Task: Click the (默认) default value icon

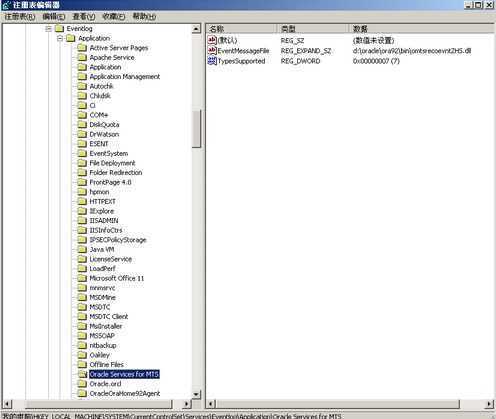Action: (212, 40)
